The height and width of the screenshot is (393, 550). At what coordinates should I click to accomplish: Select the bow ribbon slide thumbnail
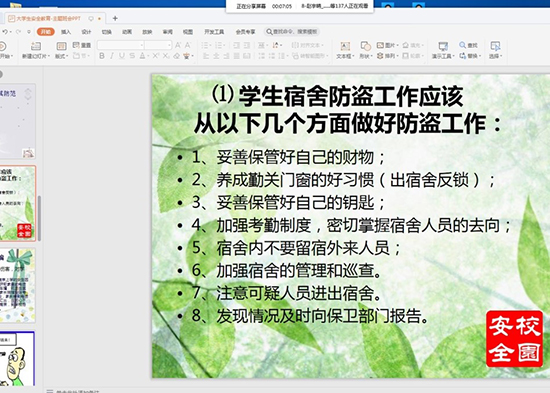(18, 285)
